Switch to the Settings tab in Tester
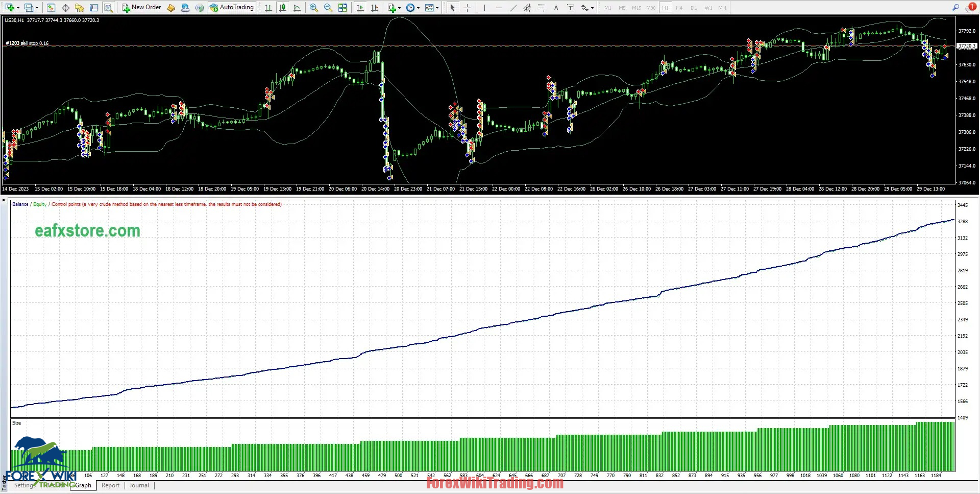The width and height of the screenshot is (980, 494). [x=24, y=485]
